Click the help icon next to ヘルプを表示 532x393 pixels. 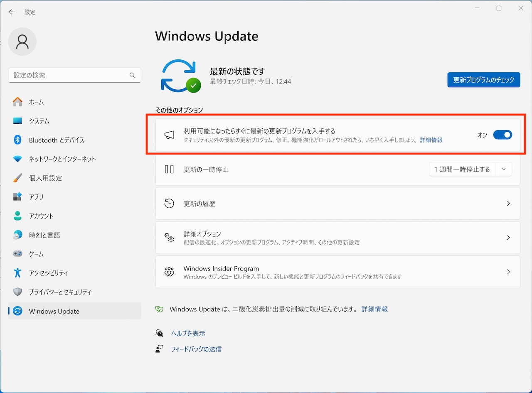click(159, 333)
